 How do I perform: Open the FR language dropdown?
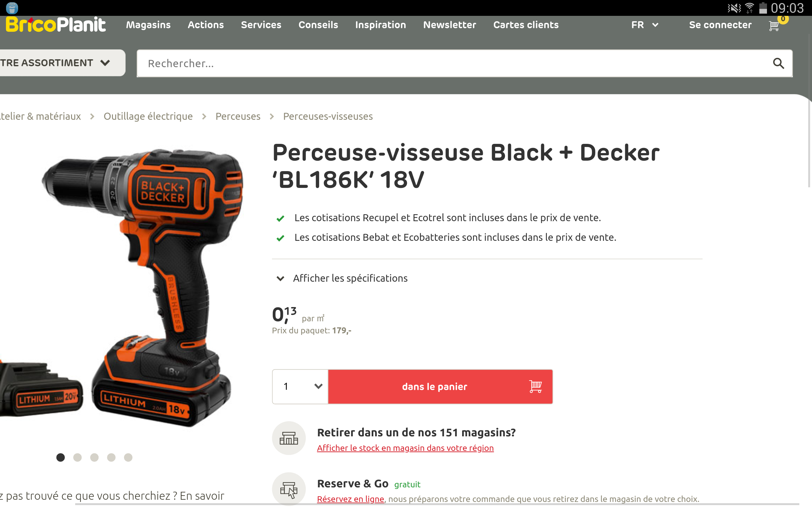pos(645,25)
